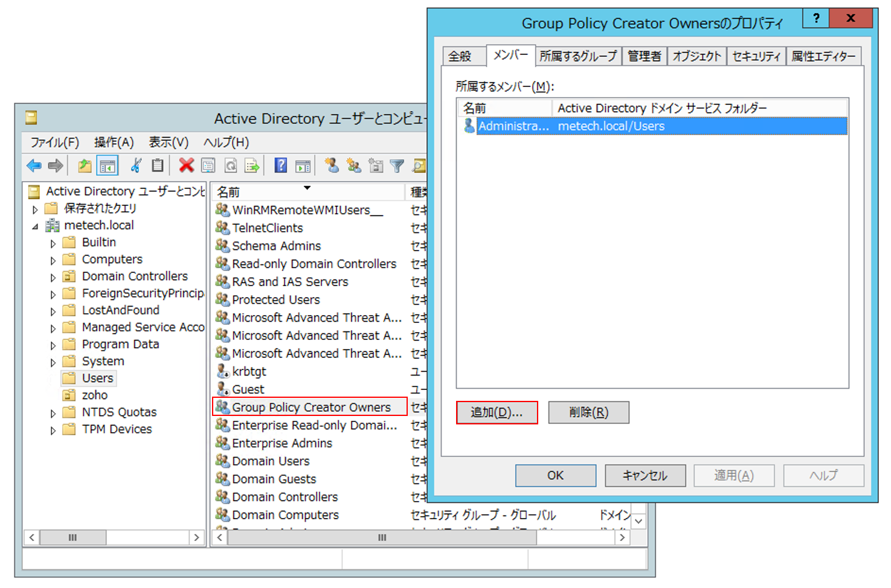The image size is (891, 588).
Task: Switch to the セキュリティ tab
Action: tap(756, 56)
